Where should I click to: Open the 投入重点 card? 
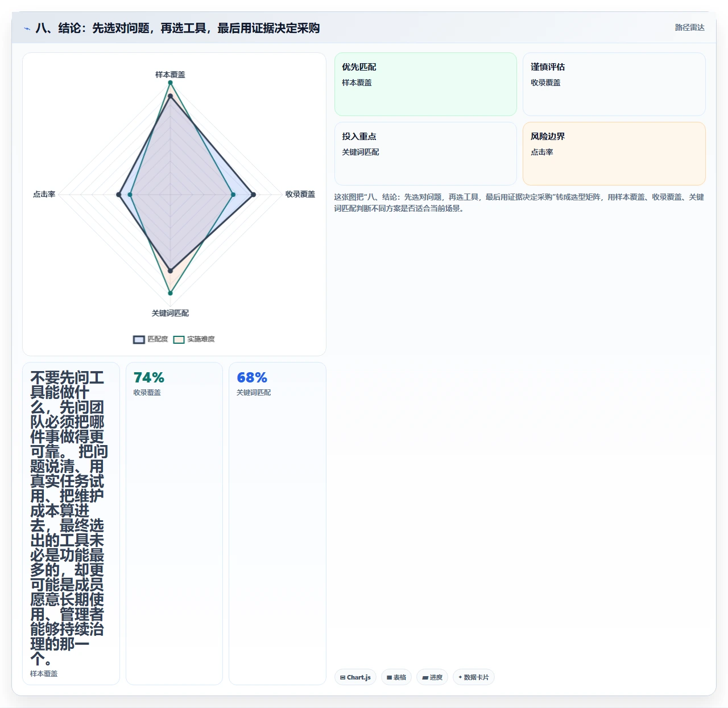425,154
